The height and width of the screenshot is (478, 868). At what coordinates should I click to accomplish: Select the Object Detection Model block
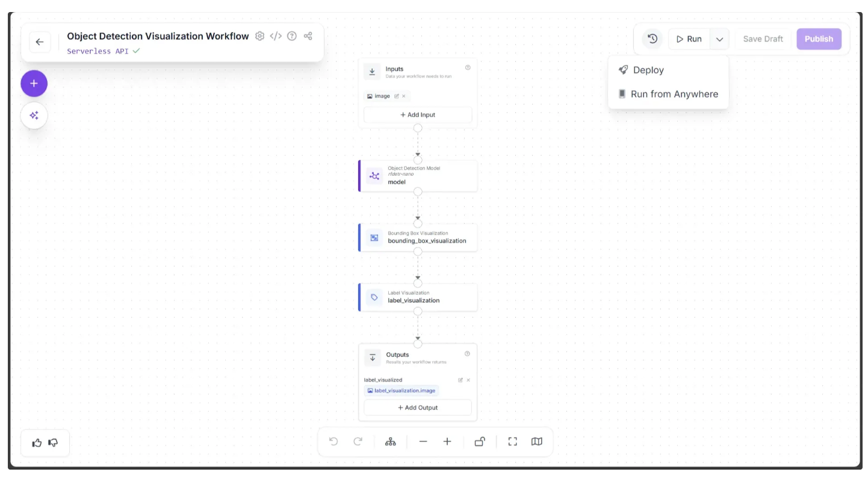coord(418,176)
